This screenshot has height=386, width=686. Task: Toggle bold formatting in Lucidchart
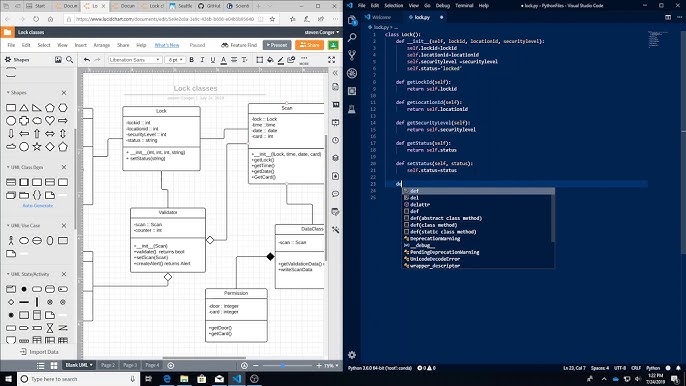pos(192,60)
